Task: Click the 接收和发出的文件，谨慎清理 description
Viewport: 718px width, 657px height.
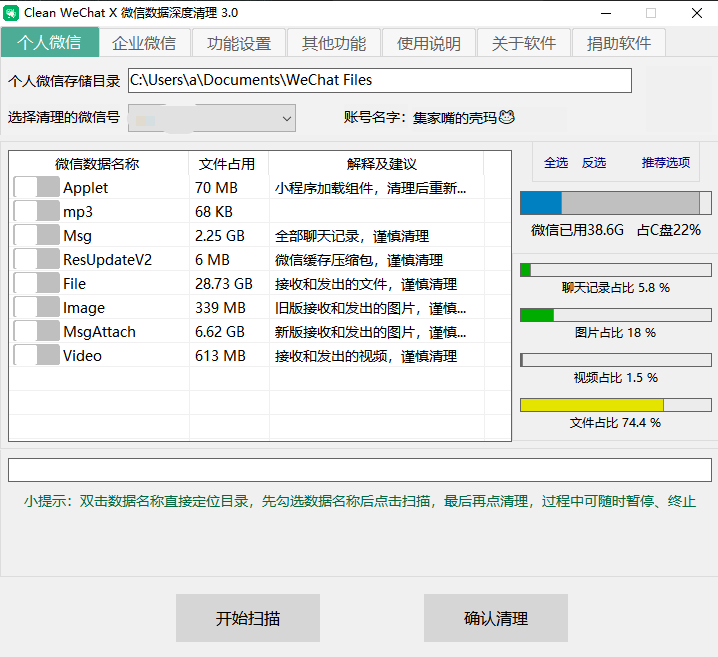Action: click(x=366, y=284)
